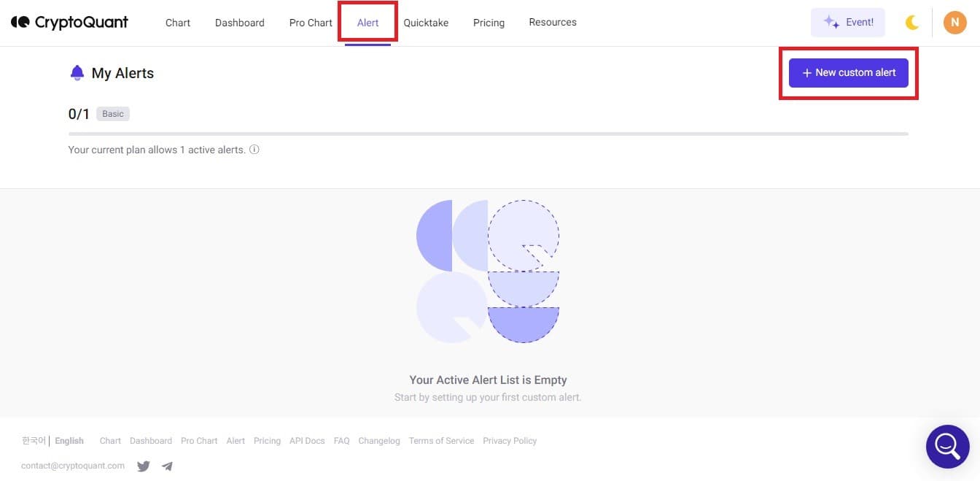Open the Dashboard menu in the top navigation

point(240,23)
